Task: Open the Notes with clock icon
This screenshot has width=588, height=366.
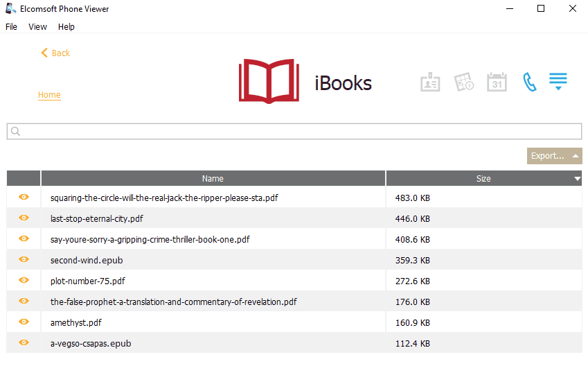Action: 463,82
